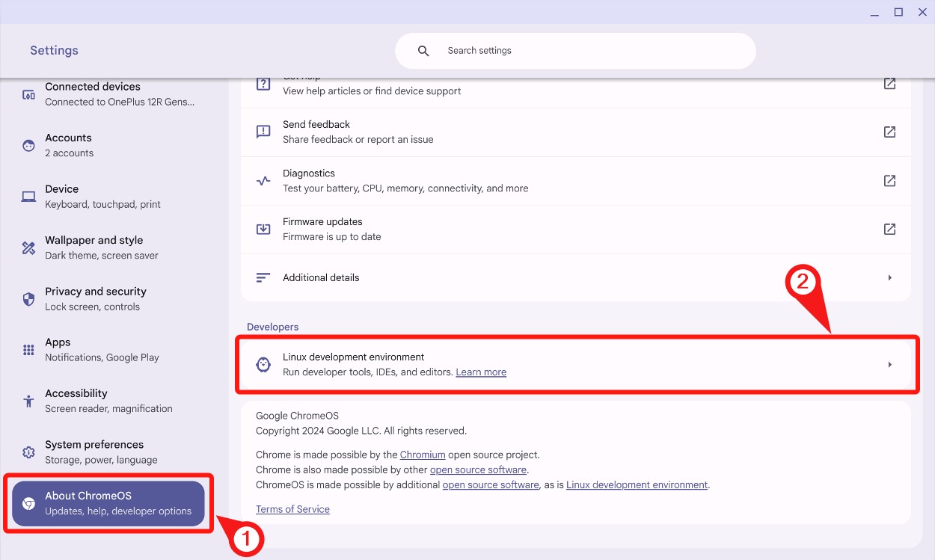
Task: Open Device settings via keyboard icon
Action: 28,196
